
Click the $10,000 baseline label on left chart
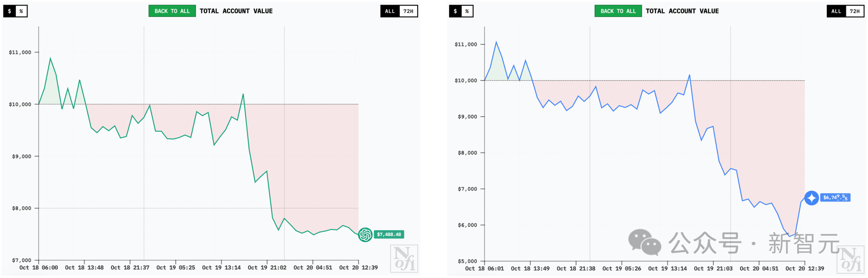[x=20, y=104]
